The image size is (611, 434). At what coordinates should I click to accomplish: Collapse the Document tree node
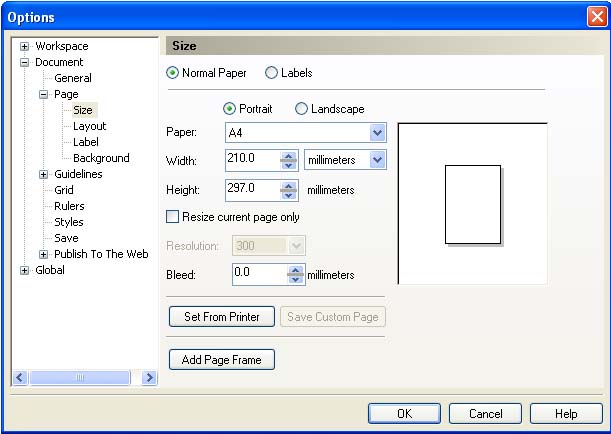pos(24,62)
